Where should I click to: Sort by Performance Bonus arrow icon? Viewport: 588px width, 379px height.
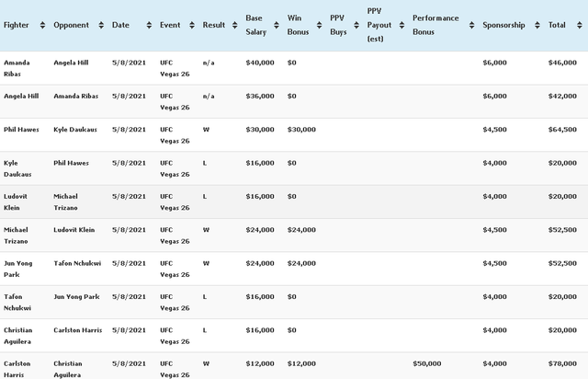pyautogui.click(x=471, y=25)
